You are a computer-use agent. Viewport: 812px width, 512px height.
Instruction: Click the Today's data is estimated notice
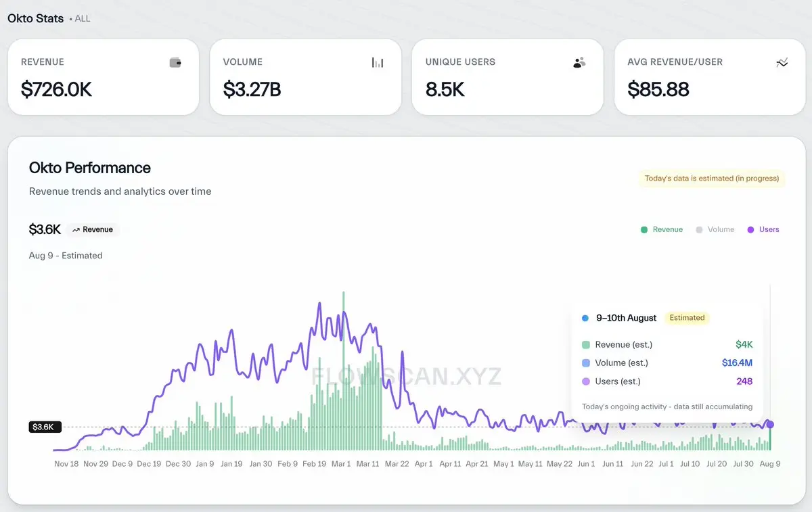[712, 179]
